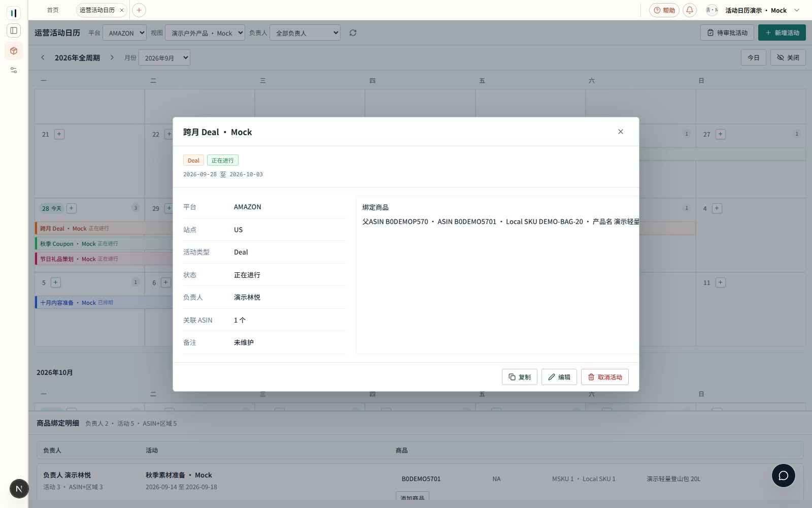This screenshot has height=508, width=812.
Task: Click the 关闭 button with eye icon
Action: point(788,57)
